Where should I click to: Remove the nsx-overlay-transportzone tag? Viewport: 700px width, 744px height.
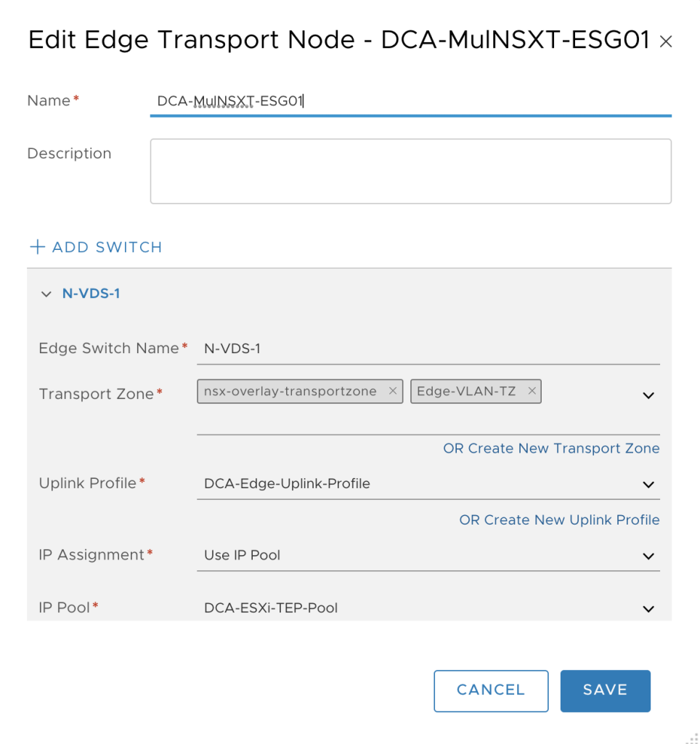click(393, 391)
